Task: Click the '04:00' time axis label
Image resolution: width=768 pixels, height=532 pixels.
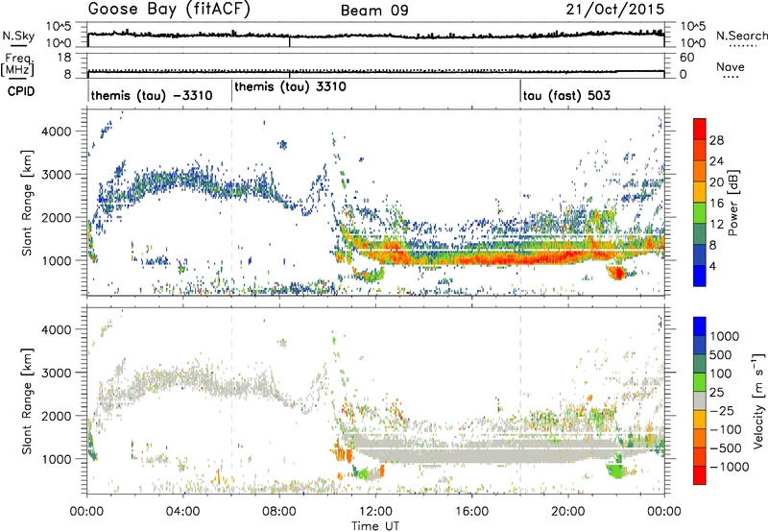Action: [x=183, y=512]
